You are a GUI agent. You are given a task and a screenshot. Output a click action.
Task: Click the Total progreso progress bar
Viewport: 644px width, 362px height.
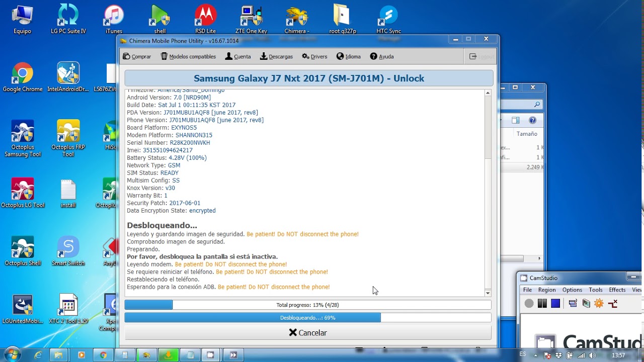tap(308, 305)
